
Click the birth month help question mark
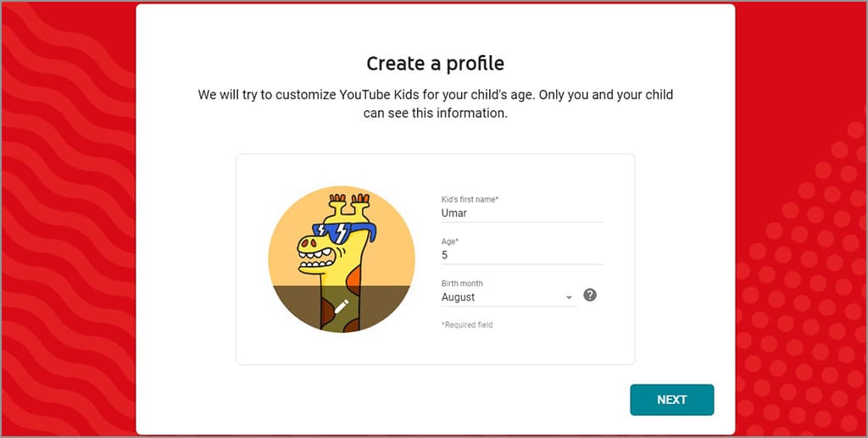(590, 296)
